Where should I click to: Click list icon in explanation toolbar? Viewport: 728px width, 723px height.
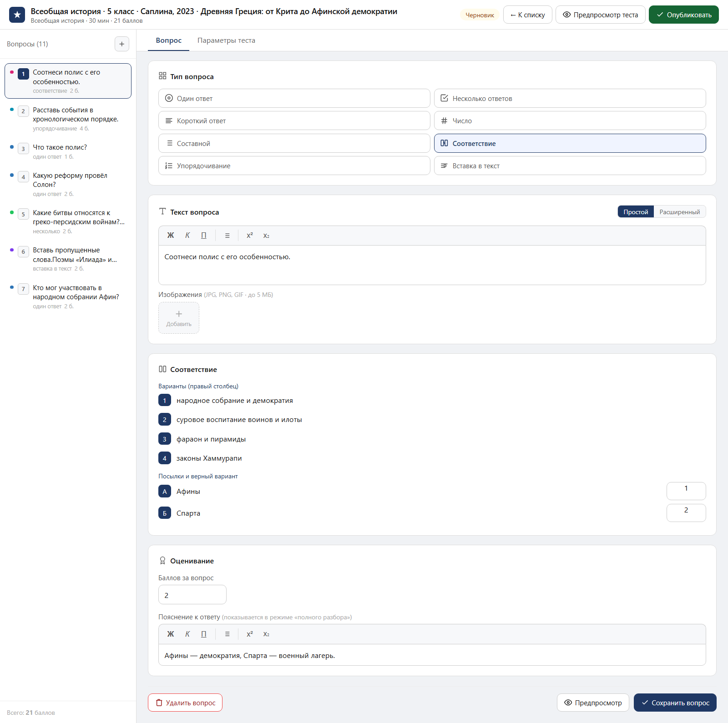click(227, 634)
